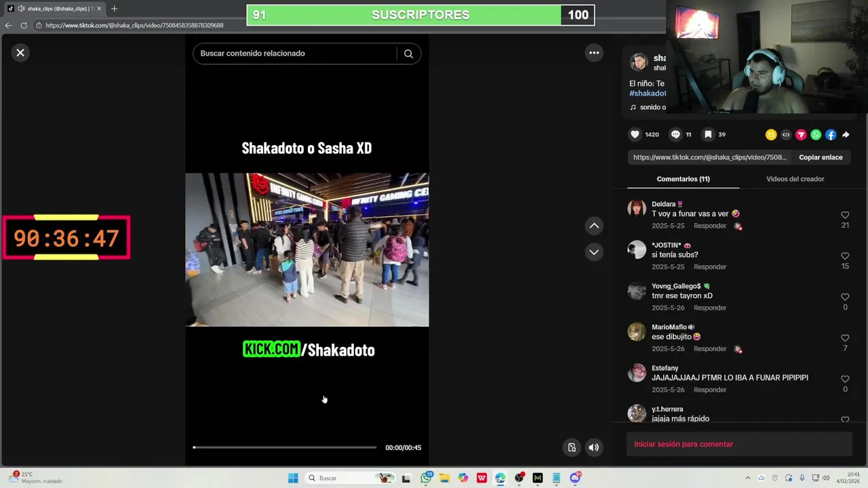The height and width of the screenshot is (488, 868).
Task: Open Microsoft Edge from the taskbar
Action: (500, 478)
